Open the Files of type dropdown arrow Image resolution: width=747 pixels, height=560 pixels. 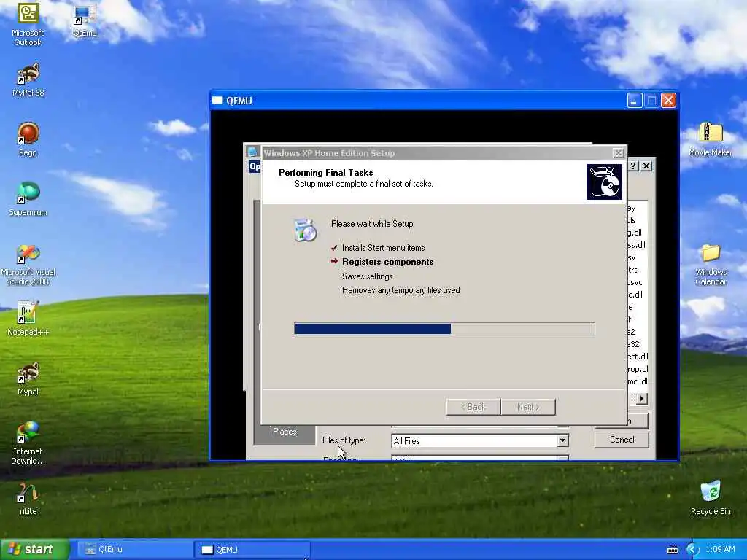pos(562,441)
